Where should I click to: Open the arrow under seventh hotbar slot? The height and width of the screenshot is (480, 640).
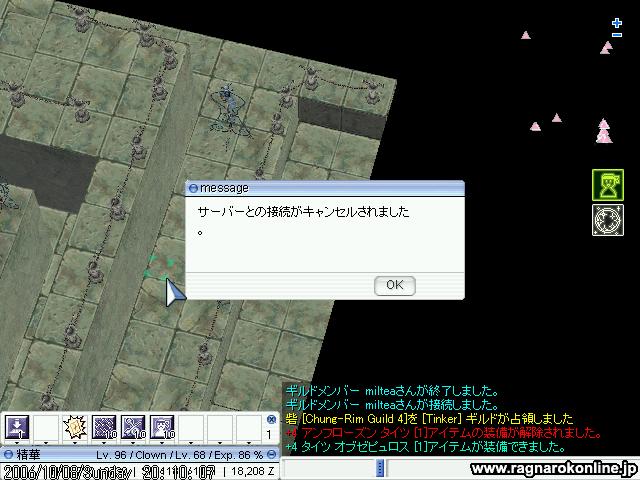click(x=191, y=442)
